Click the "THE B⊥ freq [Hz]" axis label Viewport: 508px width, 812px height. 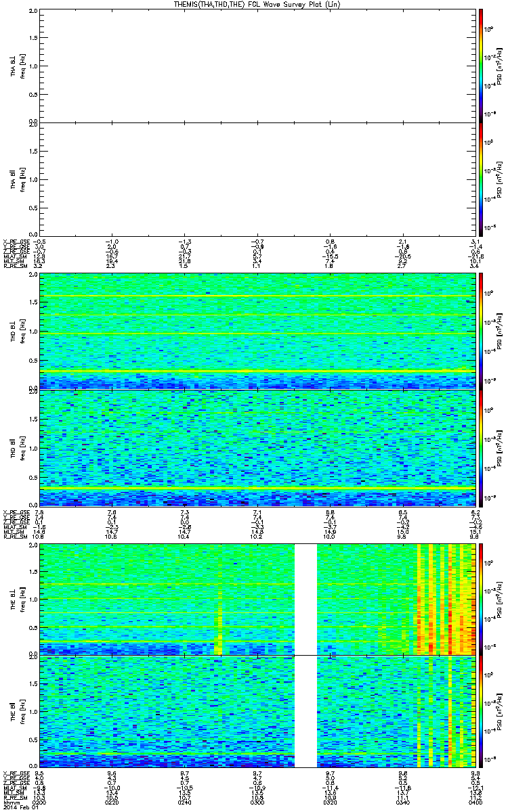pyautogui.click(x=18, y=598)
